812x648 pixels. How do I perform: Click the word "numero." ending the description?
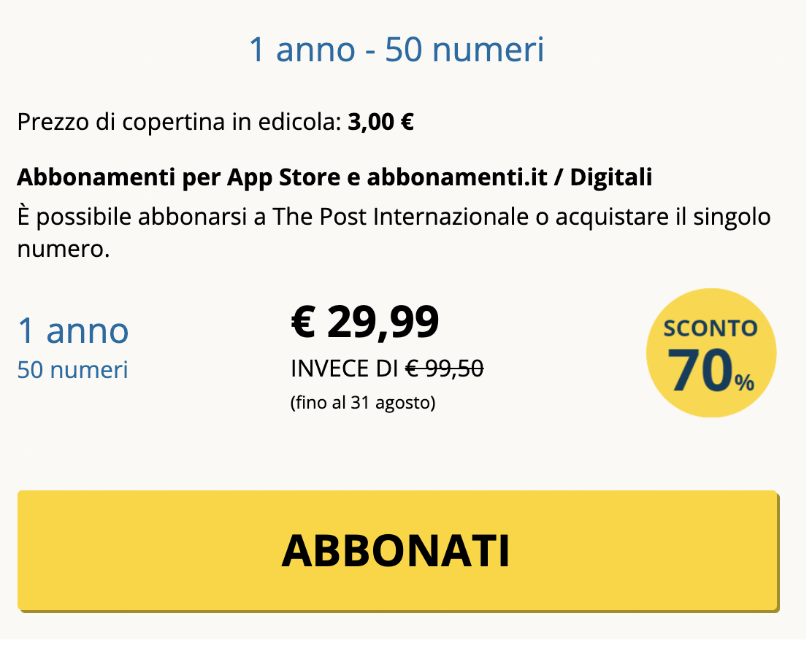63,250
